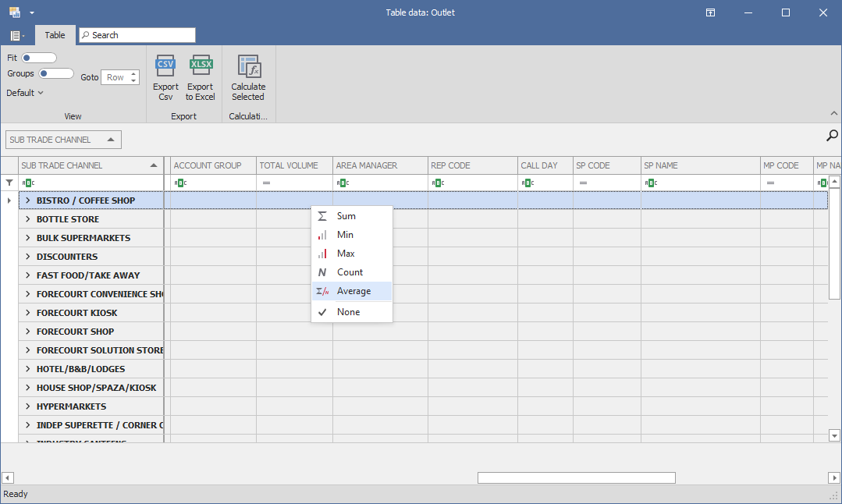Expand the HYPERMARKETS group row
The width and height of the screenshot is (842, 504).
point(27,406)
